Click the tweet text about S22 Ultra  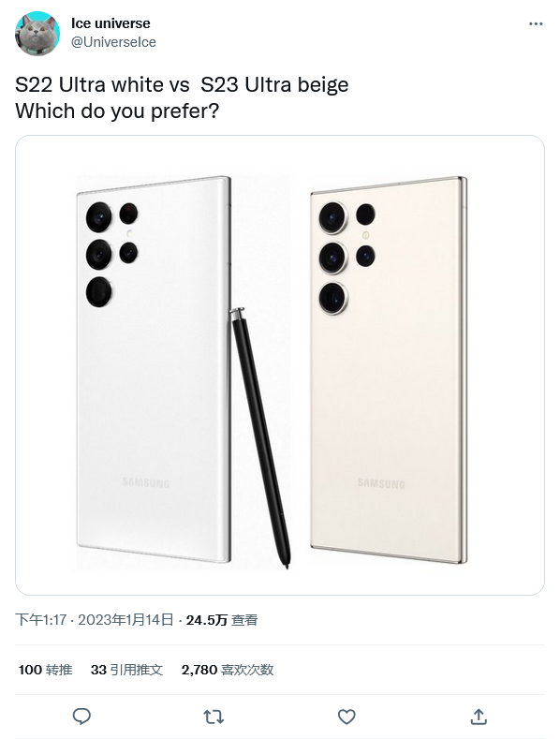[182, 97]
